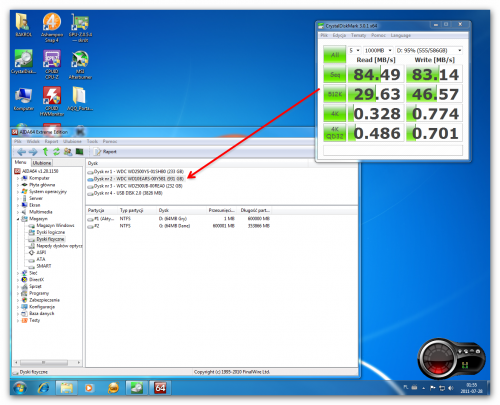Viewport: 500px width, 405px height.
Task: Select Magazyn Windows in the tree
Action: (x=55, y=226)
